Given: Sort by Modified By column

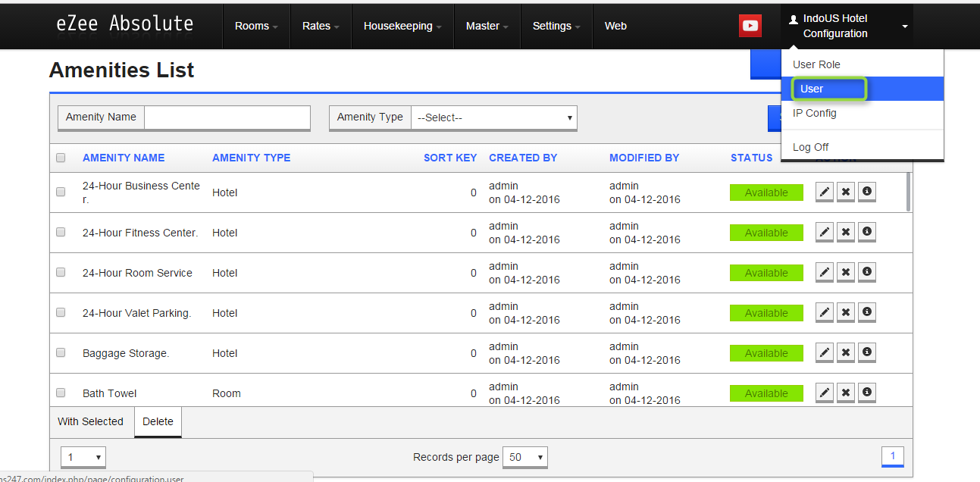Looking at the screenshot, I should tap(644, 158).
